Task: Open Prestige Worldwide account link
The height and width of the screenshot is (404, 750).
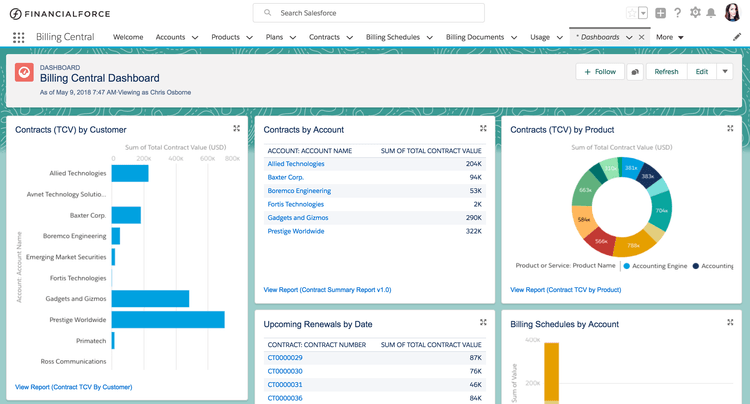Action: tap(296, 231)
